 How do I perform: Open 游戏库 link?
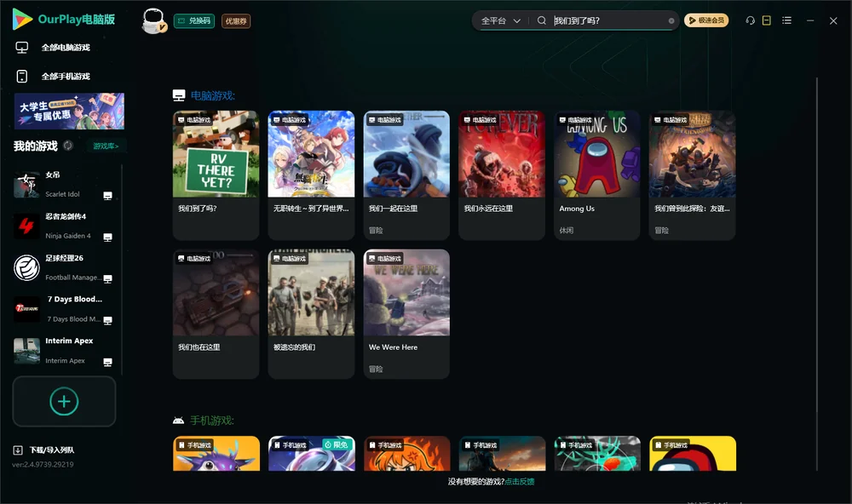(x=106, y=146)
